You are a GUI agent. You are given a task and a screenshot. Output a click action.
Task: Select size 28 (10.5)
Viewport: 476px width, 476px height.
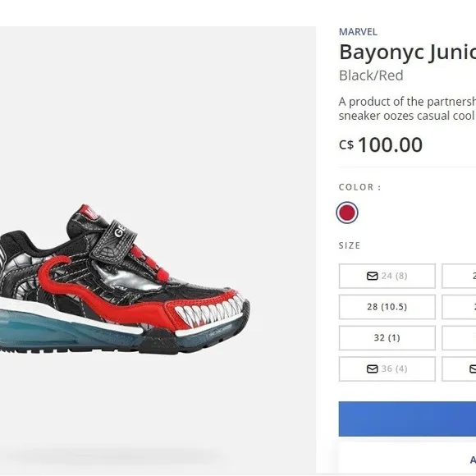pyautogui.click(x=387, y=307)
